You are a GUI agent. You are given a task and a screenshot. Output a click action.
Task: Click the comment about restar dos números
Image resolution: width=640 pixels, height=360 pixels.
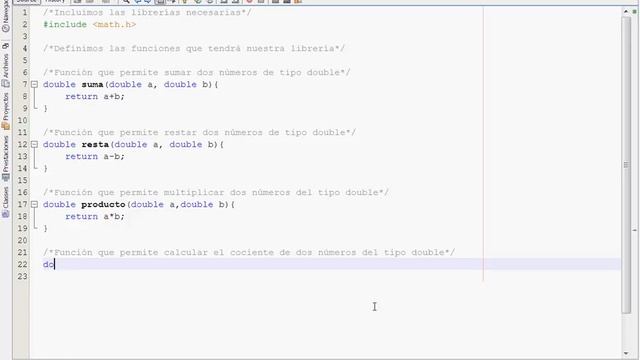coord(200,133)
